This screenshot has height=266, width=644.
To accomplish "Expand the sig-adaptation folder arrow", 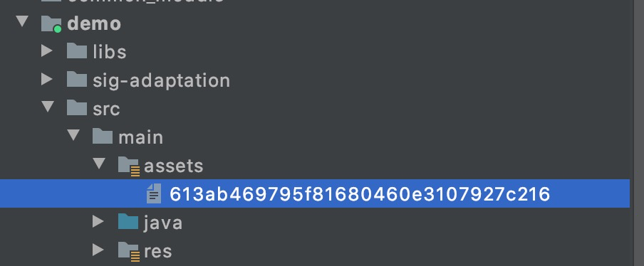I will pos(47,80).
